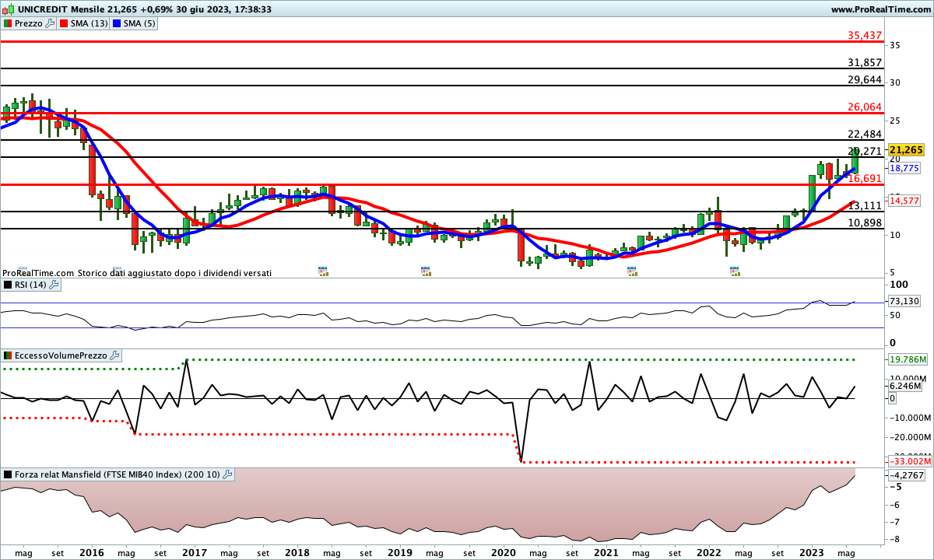The width and height of the screenshot is (934, 560).
Task: Click the RSI value 73,130
Action: coord(904,302)
